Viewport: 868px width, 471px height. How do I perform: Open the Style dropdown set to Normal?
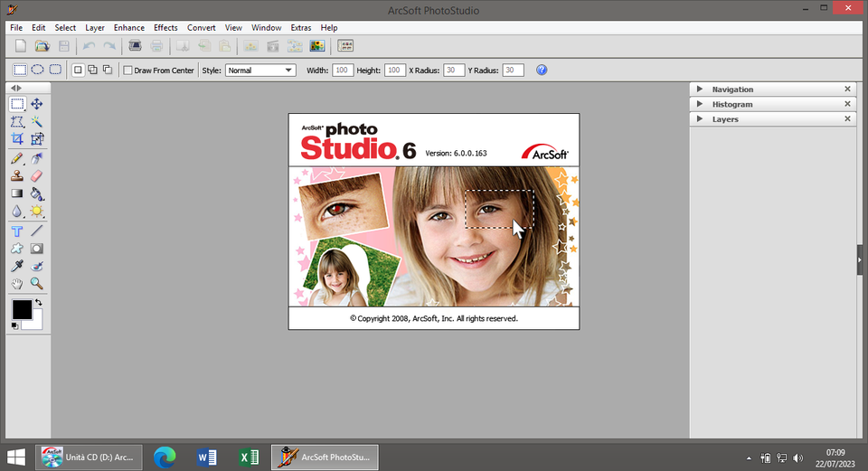point(260,71)
